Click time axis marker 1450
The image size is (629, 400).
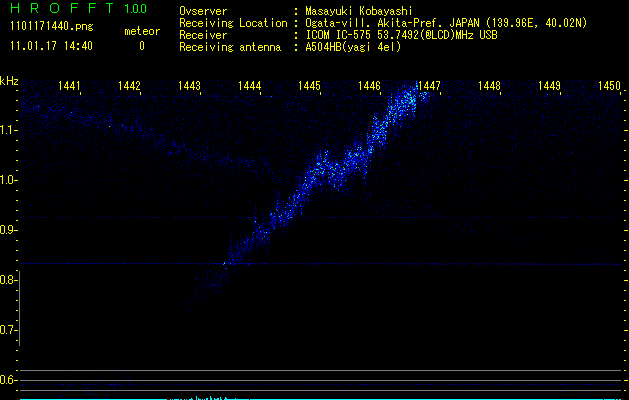tap(609, 85)
